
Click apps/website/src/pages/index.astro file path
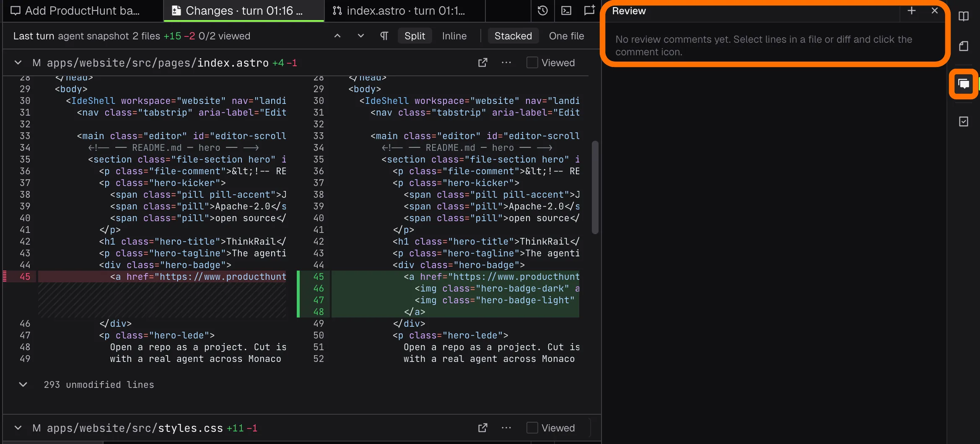pos(158,63)
